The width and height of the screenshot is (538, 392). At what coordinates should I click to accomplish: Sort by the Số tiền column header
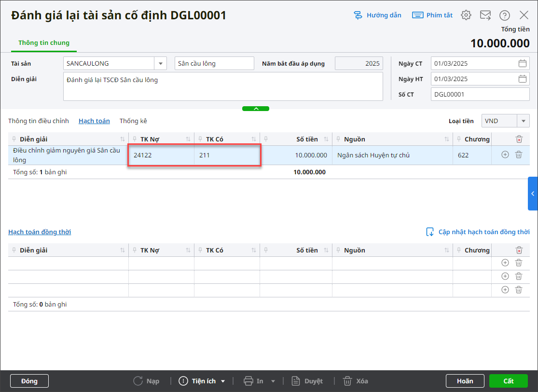[x=307, y=140]
